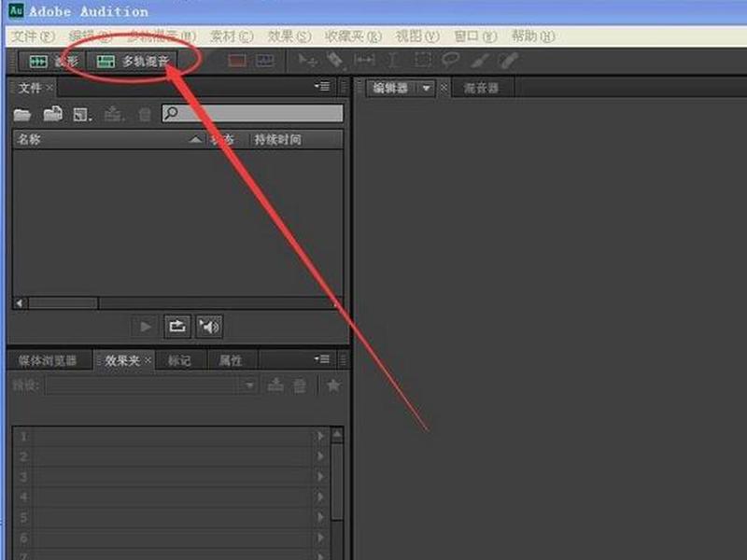This screenshot has height=560, width=747.
Task: Open the effects rack panel options menu
Action: point(322,359)
